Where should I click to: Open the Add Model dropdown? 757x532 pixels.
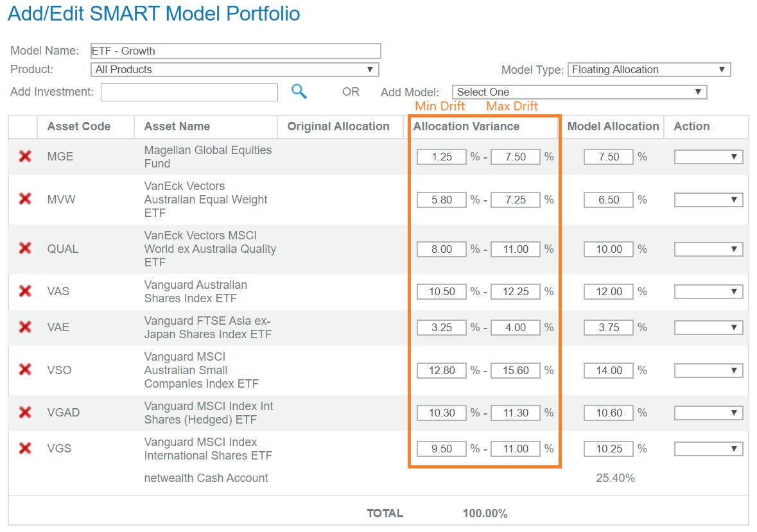579,92
